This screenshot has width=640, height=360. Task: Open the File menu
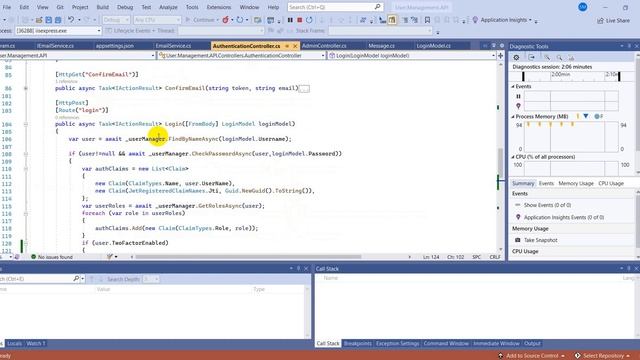pyautogui.click(x=7, y=7)
